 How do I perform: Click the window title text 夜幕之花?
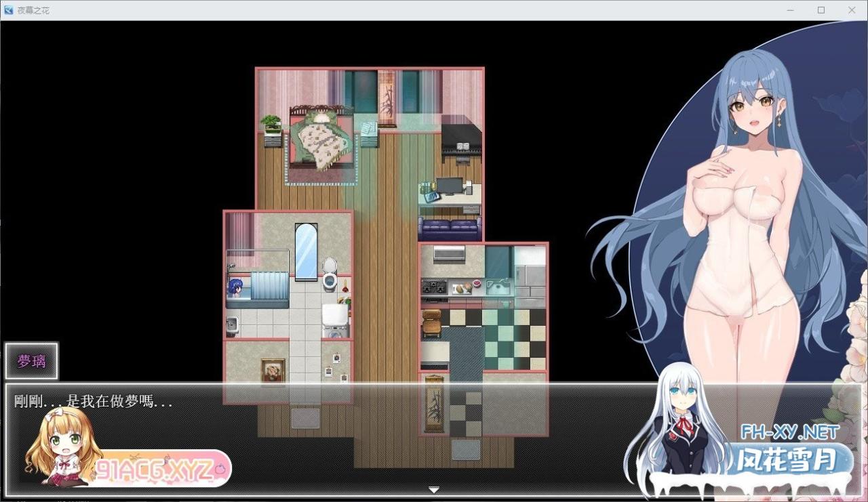tap(33, 10)
